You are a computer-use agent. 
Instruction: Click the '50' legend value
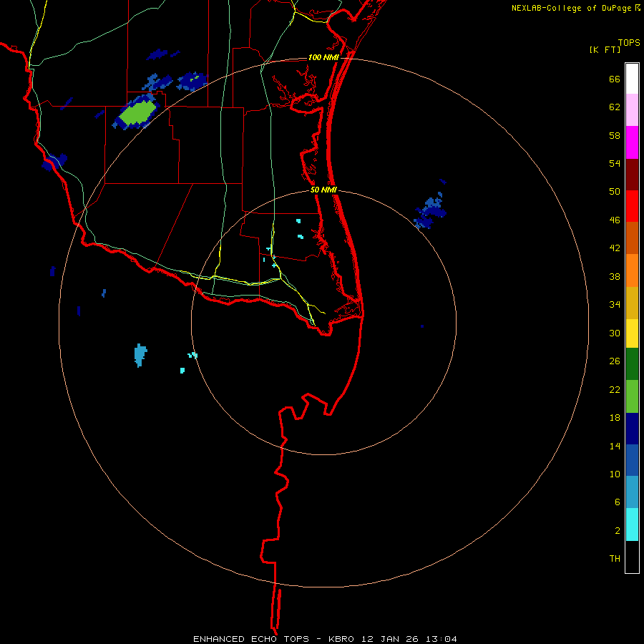[x=615, y=192]
